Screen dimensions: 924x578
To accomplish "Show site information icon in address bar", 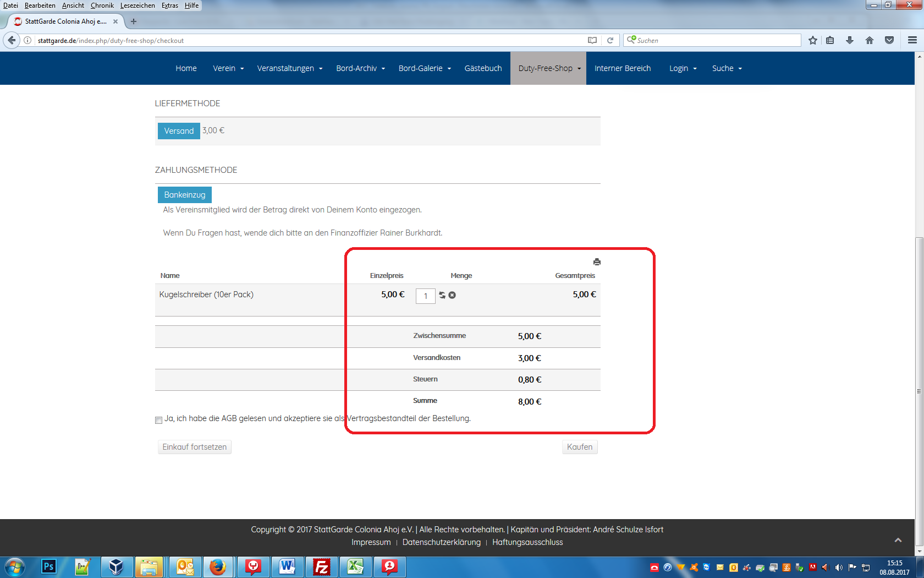I will pyautogui.click(x=28, y=40).
